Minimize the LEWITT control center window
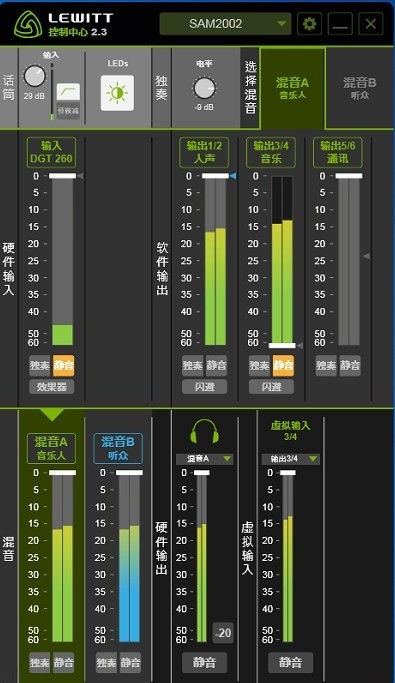Viewport: 395px width, 683px height. tap(340, 24)
